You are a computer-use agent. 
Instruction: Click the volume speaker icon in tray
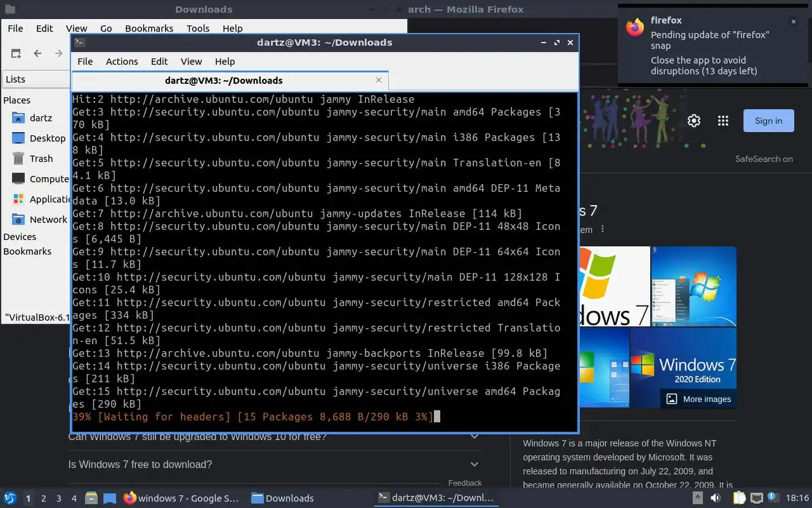pos(716,498)
